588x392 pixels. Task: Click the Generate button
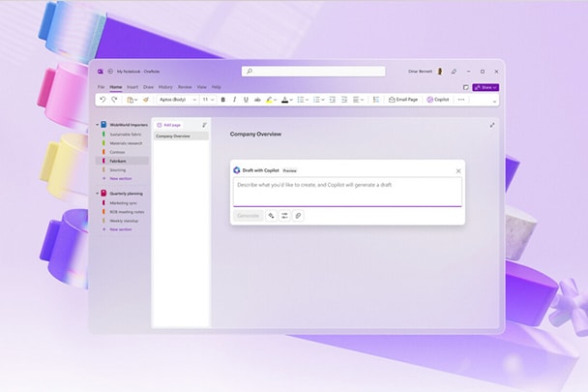248,216
